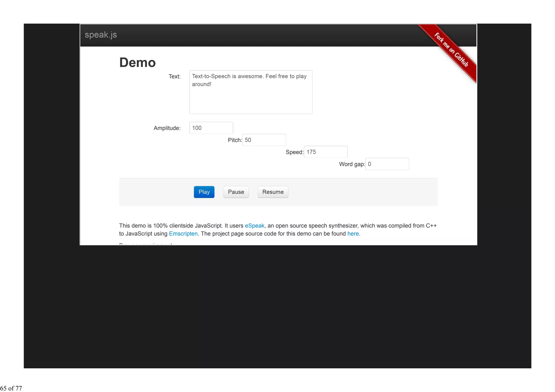Open the eSpeak link

click(x=254, y=226)
